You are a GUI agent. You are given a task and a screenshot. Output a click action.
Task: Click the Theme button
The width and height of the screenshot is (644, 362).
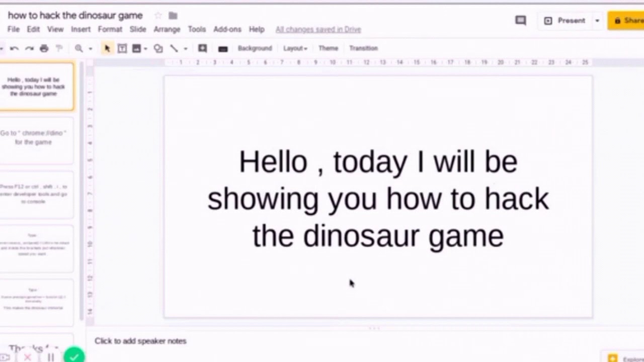(x=328, y=48)
